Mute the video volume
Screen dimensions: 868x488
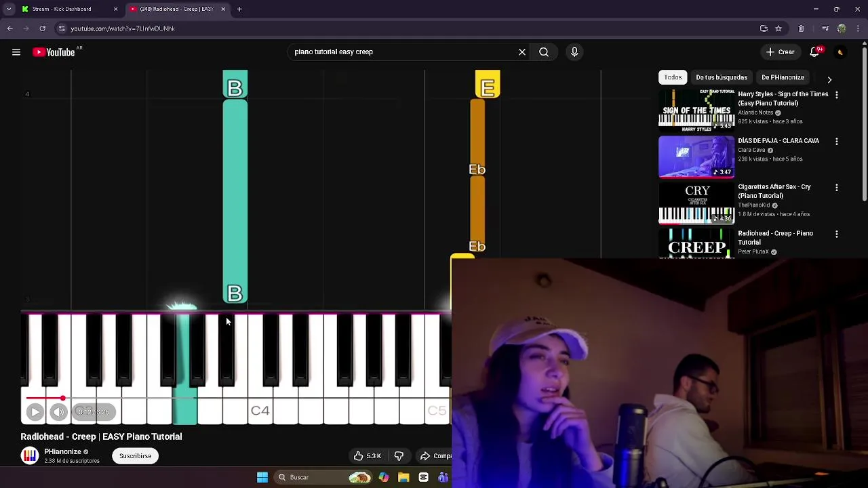(x=59, y=411)
